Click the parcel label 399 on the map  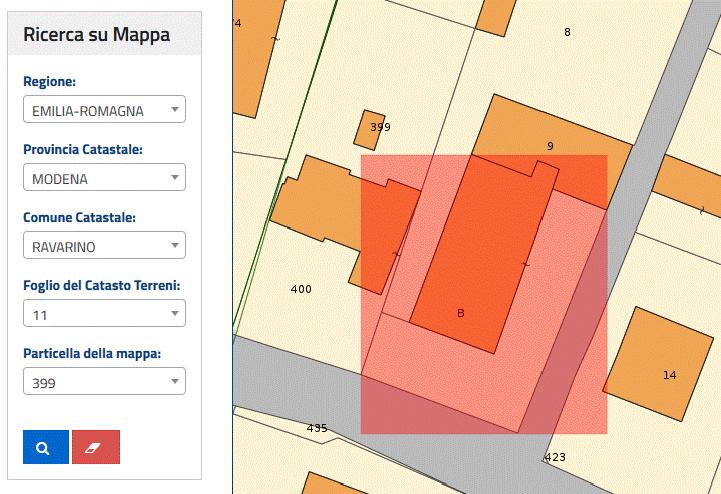(380, 127)
